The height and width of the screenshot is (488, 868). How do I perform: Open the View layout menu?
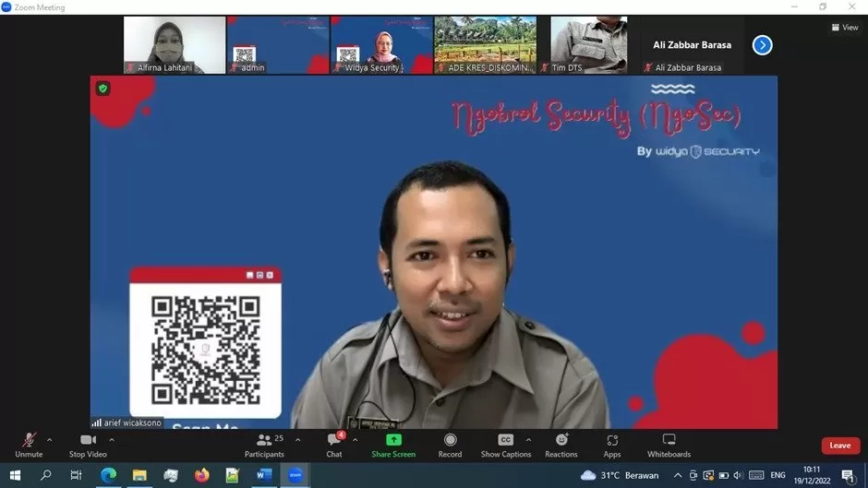tap(845, 27)
